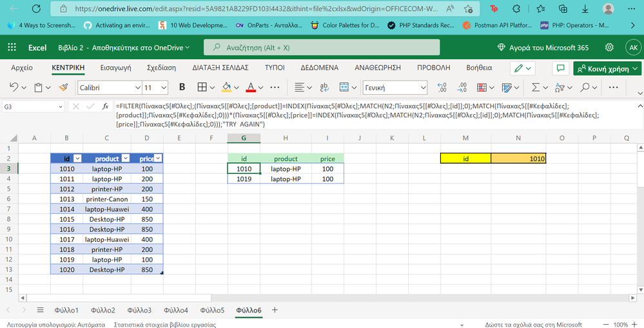Switch to the ΔΕΔΟΜΕΝΑ tab

pos(320,68)
